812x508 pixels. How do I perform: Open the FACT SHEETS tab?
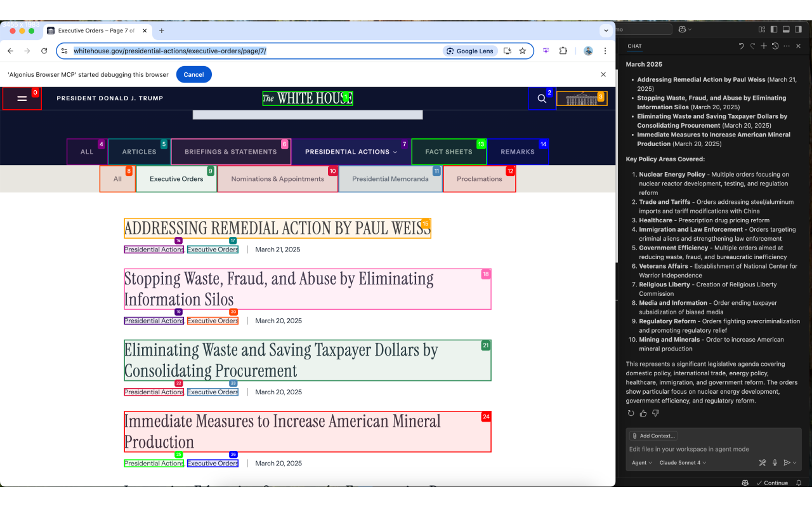coord(449,152)
